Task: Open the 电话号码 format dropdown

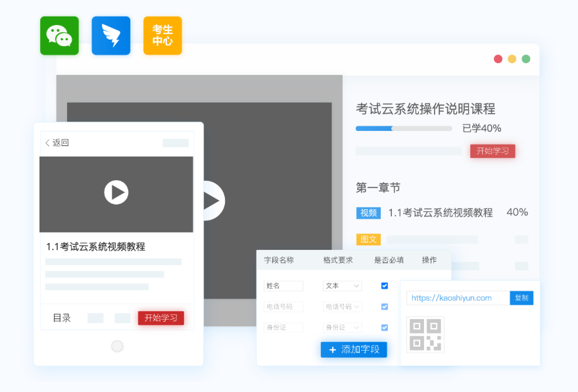Action: point(343,306)
